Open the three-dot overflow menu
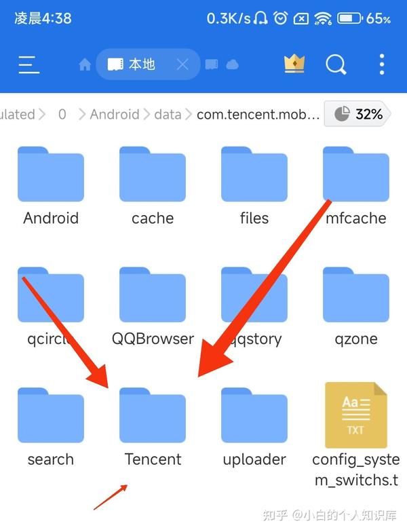407x532 pixels. [382, 64]
